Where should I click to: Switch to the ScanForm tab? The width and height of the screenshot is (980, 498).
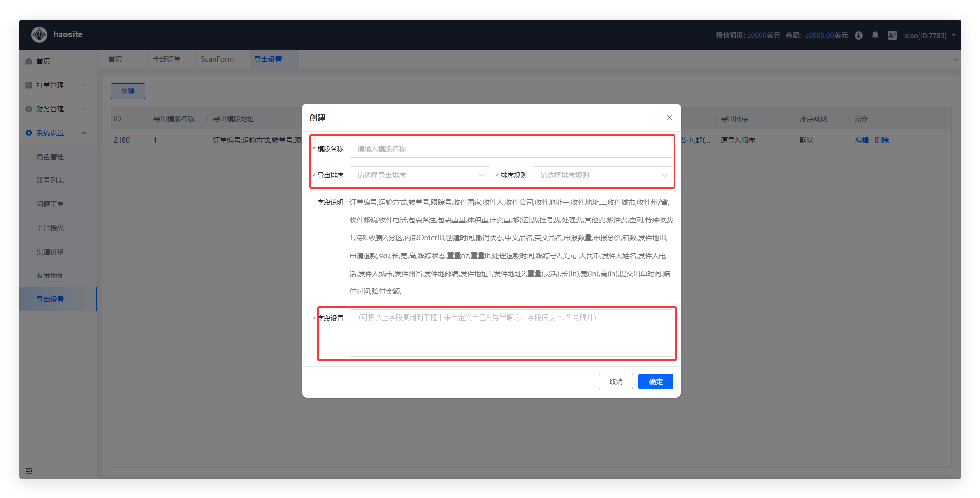[x=217, y=59]
